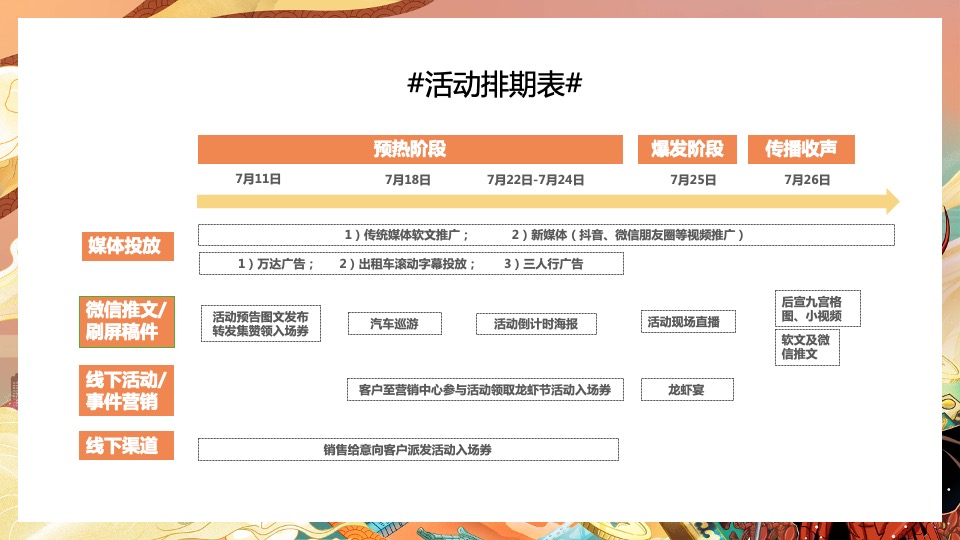Select the 活动现场直播 box
This screenshot has height=540, width=960.
[688, 321]
